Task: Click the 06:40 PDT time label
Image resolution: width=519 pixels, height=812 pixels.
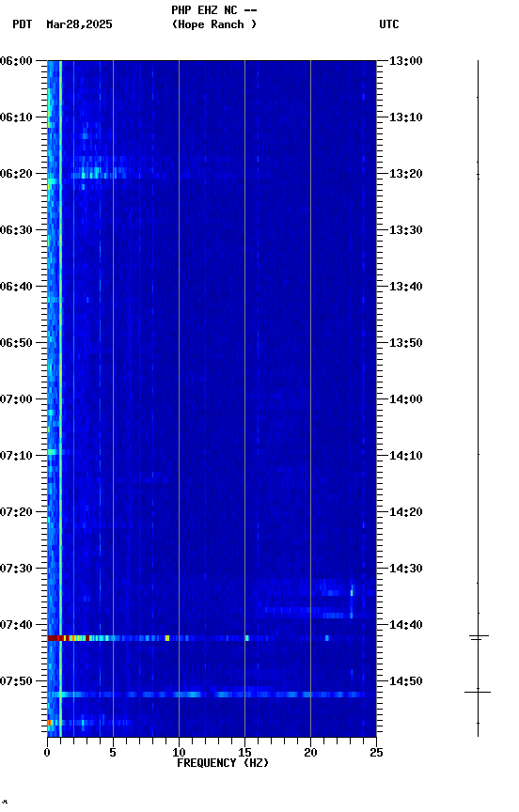Action: tap(16, 287)
